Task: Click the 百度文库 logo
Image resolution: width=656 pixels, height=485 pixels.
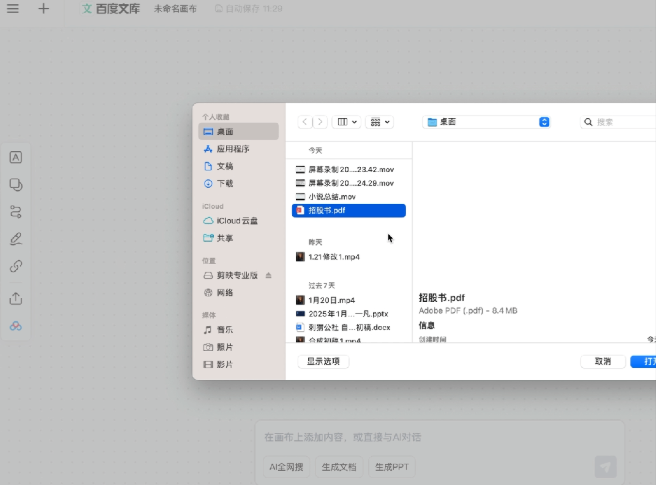Action: point(111,8)
